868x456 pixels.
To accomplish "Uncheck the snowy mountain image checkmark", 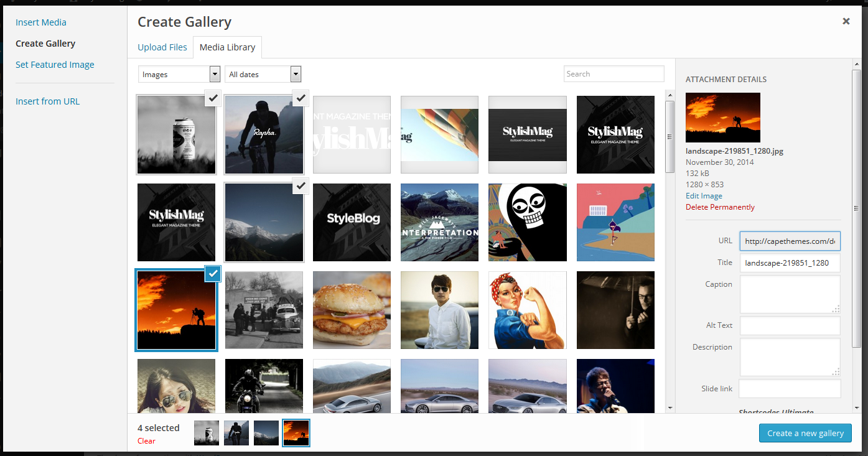I will [301, 185].
